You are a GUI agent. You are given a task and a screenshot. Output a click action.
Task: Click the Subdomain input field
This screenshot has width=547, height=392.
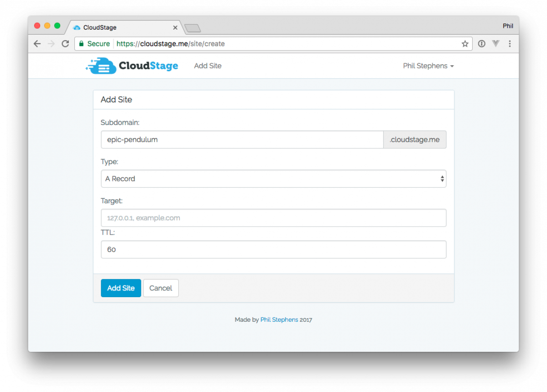coord(242,139)
